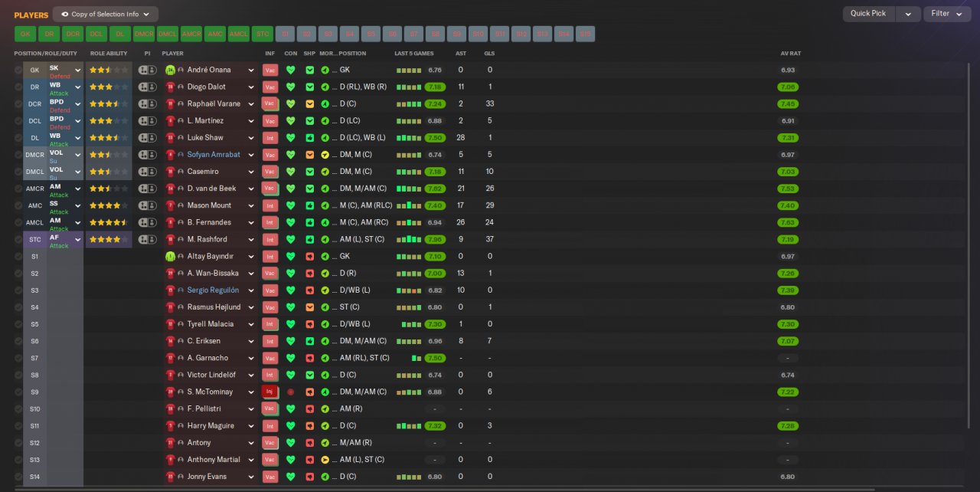Click Diogo Dalot's red shirt icon
Image resolution: width=980 pixels, height=492 pixels.
click(171, 87)
